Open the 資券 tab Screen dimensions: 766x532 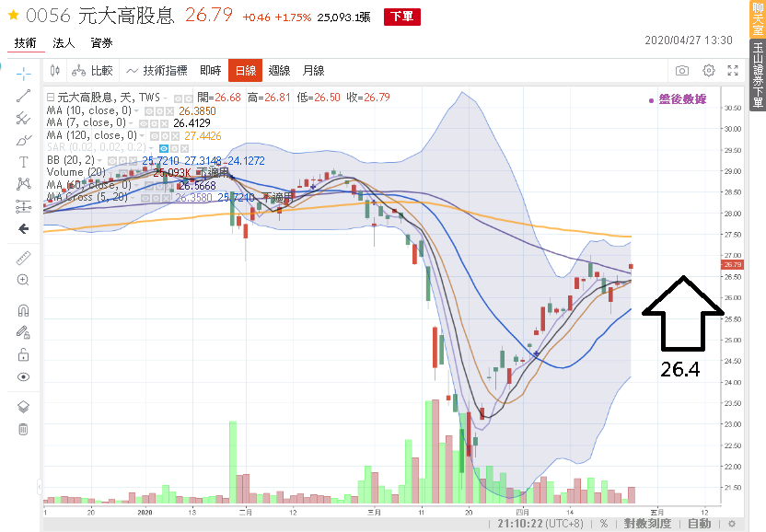pos(101,43)
